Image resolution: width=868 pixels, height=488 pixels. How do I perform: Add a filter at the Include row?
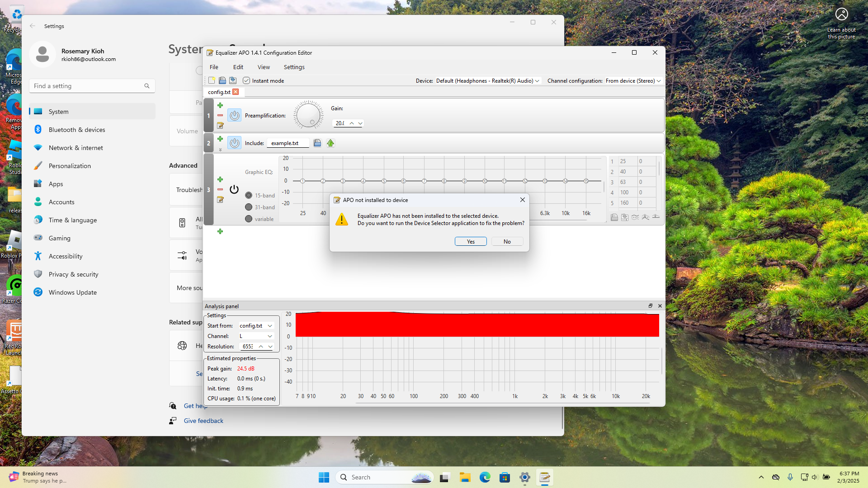(x=220, y=139)
